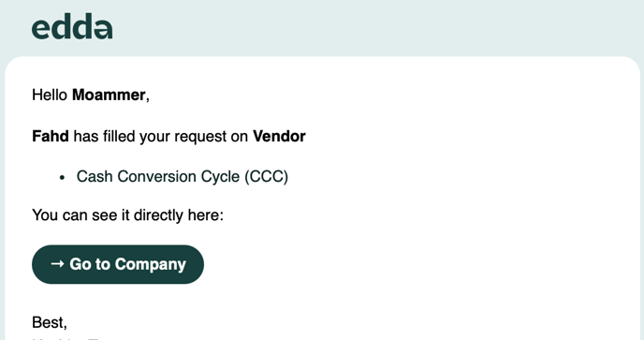Click the word Hello in the greeting
The height and width of the screenshot is (340, 644).
point(50,95)
